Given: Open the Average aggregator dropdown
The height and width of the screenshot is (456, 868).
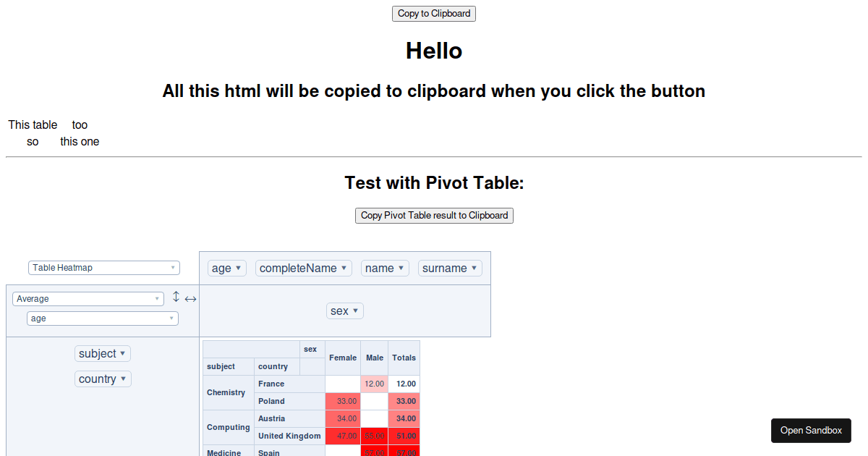Looking at the screenshot, I should coord(88,298).
